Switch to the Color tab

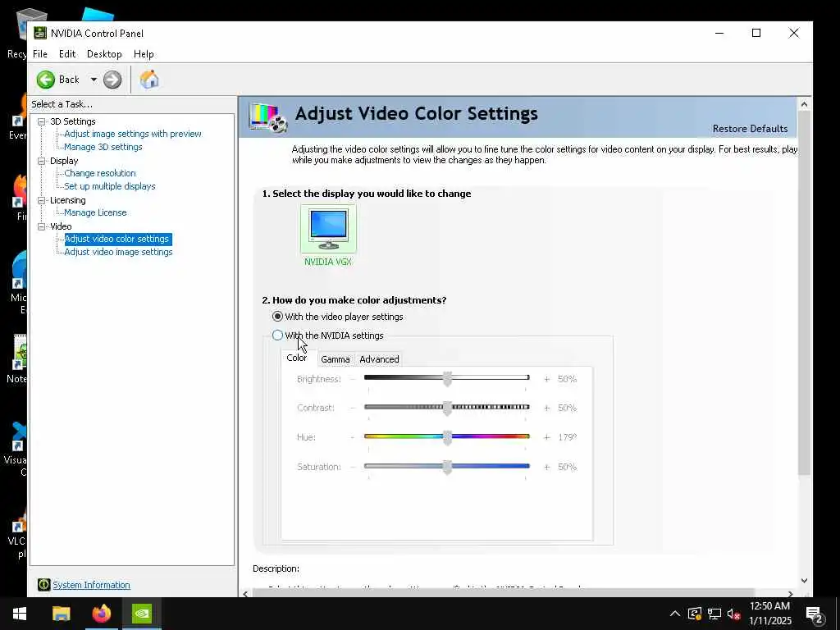tap(297, 358)
